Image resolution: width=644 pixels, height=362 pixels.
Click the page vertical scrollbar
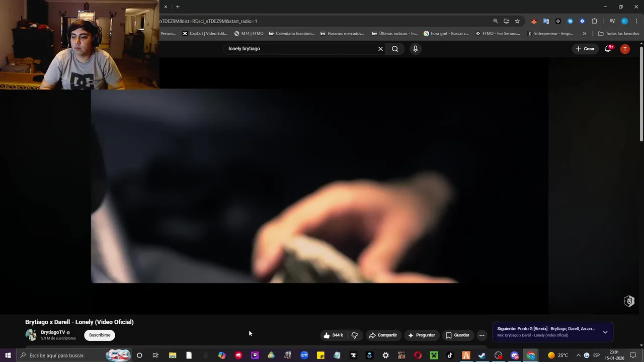[x=641, y=93]
